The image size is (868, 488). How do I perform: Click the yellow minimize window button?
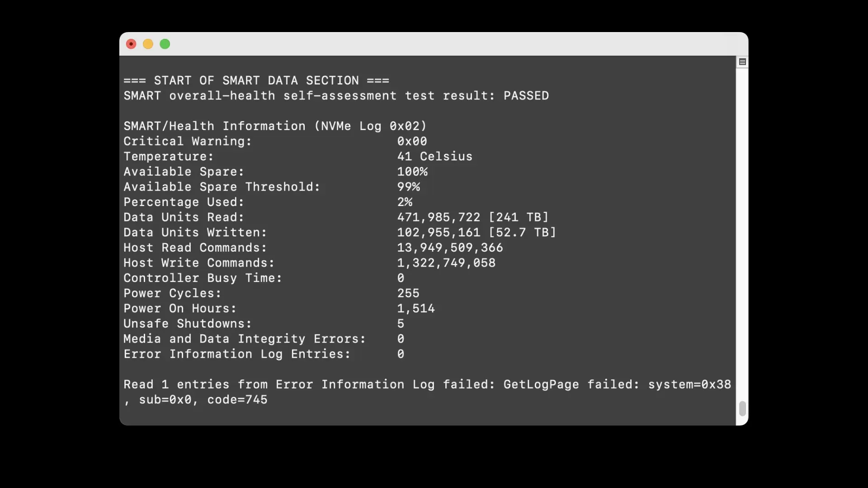point(148,44)
